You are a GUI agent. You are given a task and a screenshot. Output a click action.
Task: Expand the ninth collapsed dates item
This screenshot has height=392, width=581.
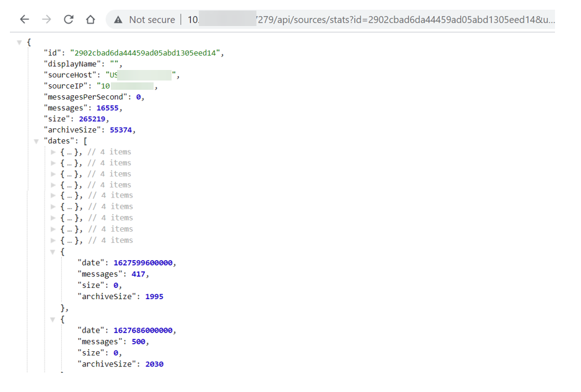tap(54, 240)
